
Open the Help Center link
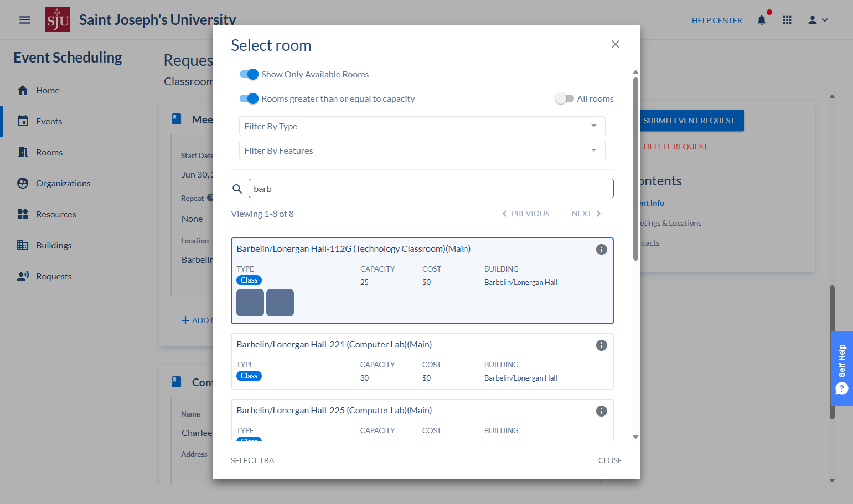point(717,20)
